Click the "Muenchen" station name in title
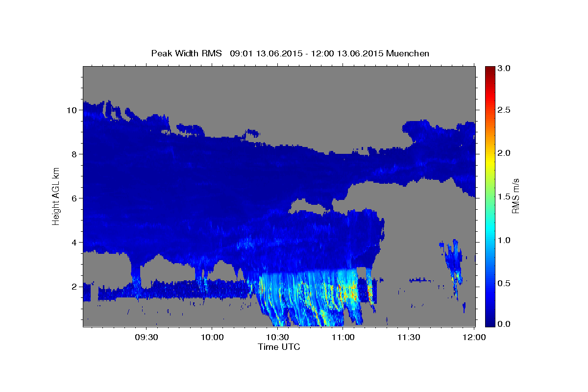Image resolution: width=588 pixels, height=392 pixels. pos(408,53)
